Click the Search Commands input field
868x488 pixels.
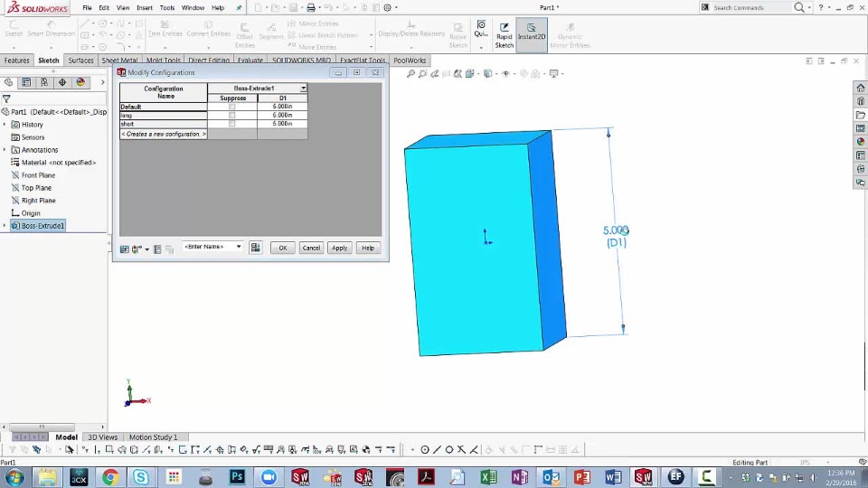coord(751,8)
